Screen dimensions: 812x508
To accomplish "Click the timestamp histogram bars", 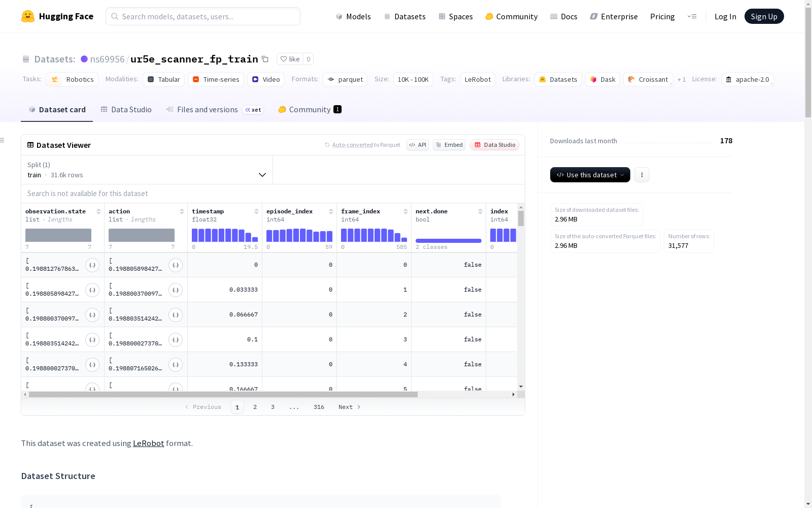I will click(x=225, y=235).
